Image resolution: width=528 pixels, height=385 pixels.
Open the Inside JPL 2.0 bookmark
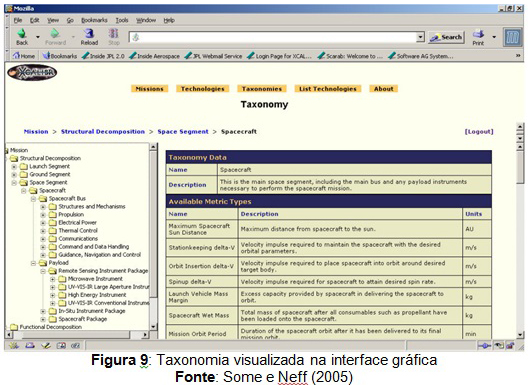[103, 56]
